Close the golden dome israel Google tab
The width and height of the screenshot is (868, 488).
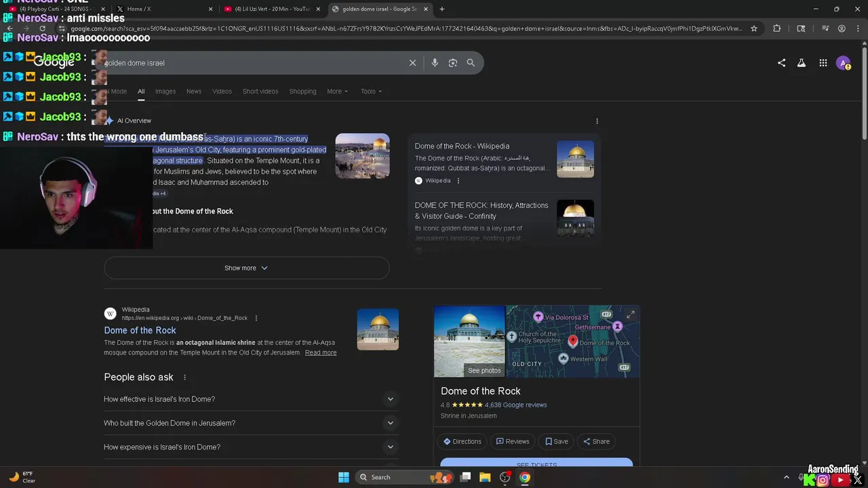426,9
